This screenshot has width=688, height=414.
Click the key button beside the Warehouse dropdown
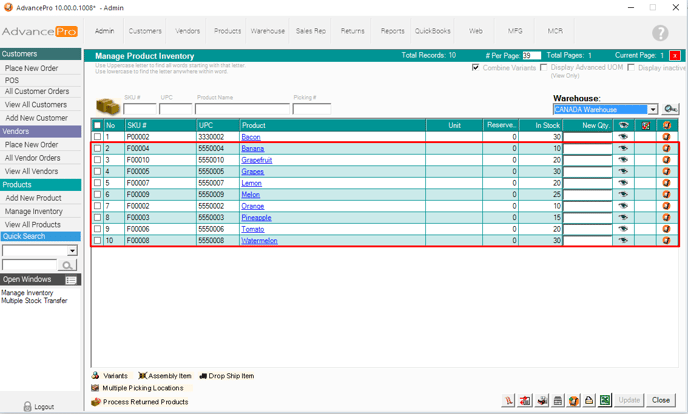(x=670, y=109)
